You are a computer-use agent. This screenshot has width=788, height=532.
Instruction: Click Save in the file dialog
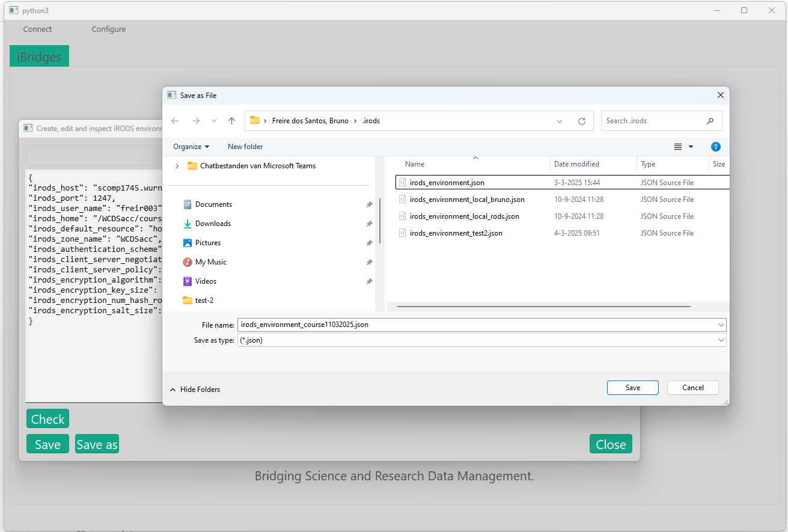(x=633, y=388)
